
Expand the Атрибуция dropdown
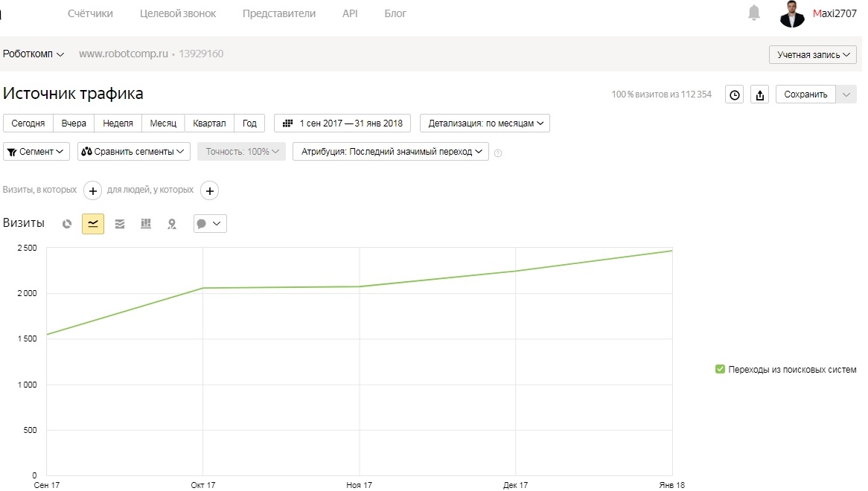coord(391,152)
